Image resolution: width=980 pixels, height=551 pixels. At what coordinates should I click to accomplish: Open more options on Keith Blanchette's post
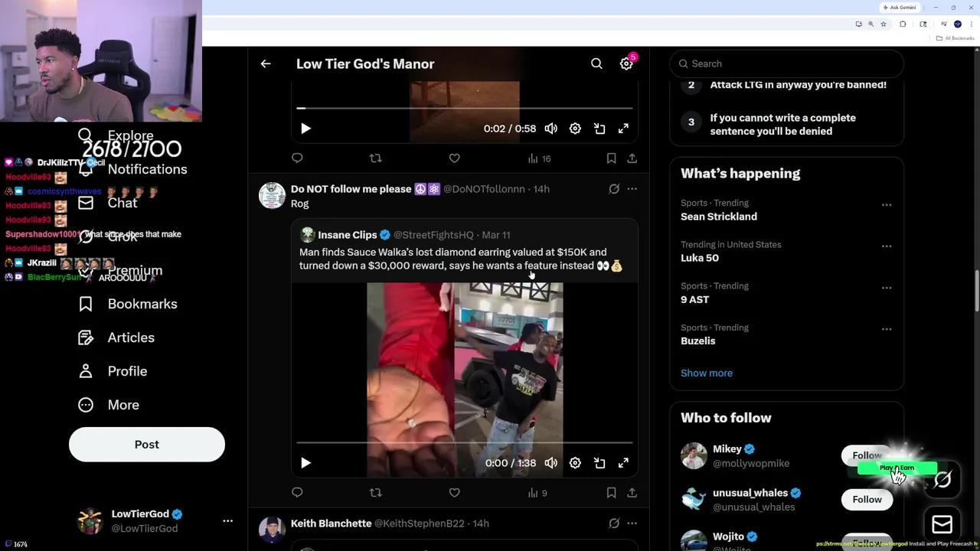[x=632, y=523]
